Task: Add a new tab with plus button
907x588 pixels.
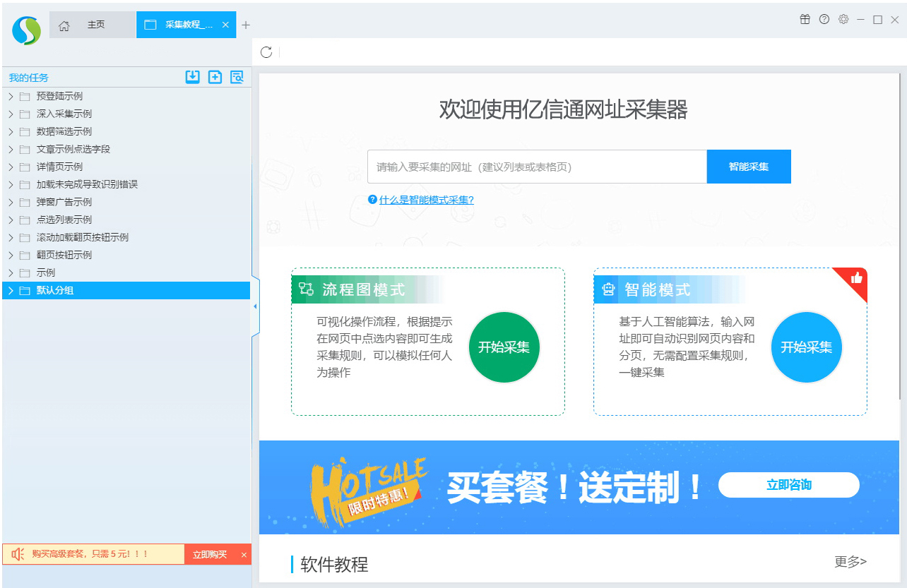Action: (x=246, y=25)
